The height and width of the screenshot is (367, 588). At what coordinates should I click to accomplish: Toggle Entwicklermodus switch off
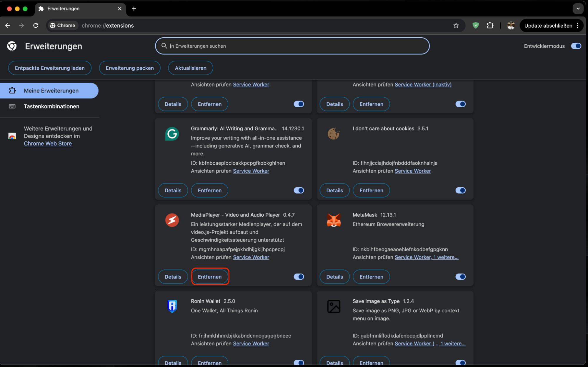(576, 46)
